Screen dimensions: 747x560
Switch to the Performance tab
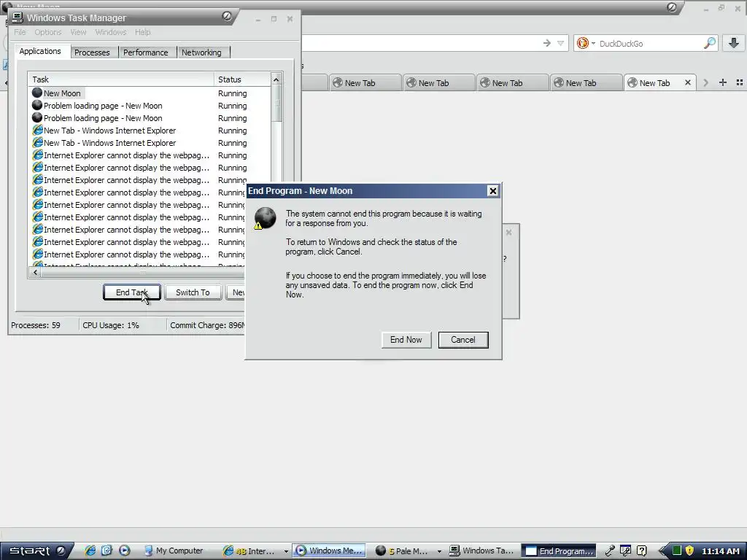click(x=146, y=52)
